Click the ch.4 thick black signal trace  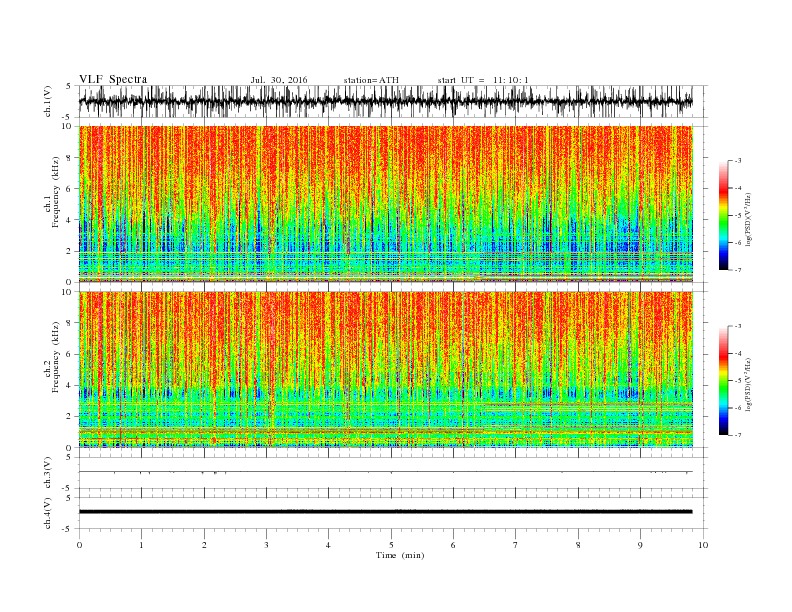coord(385,512)
